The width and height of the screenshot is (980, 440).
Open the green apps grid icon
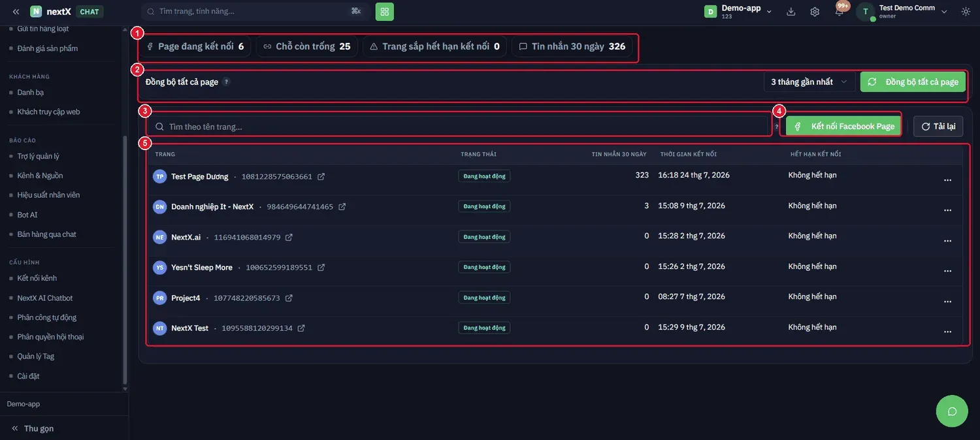point(385,12)
